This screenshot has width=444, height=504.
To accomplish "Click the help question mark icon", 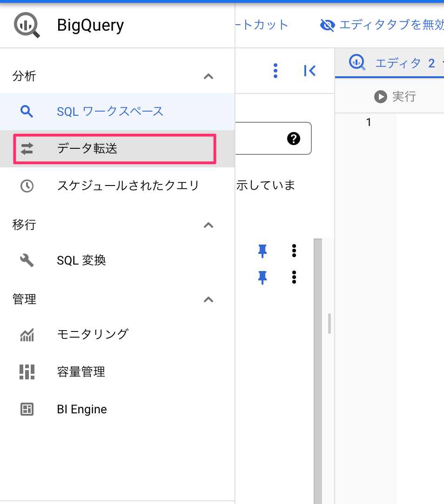I will pyautogui.click(x=293, y=139).
